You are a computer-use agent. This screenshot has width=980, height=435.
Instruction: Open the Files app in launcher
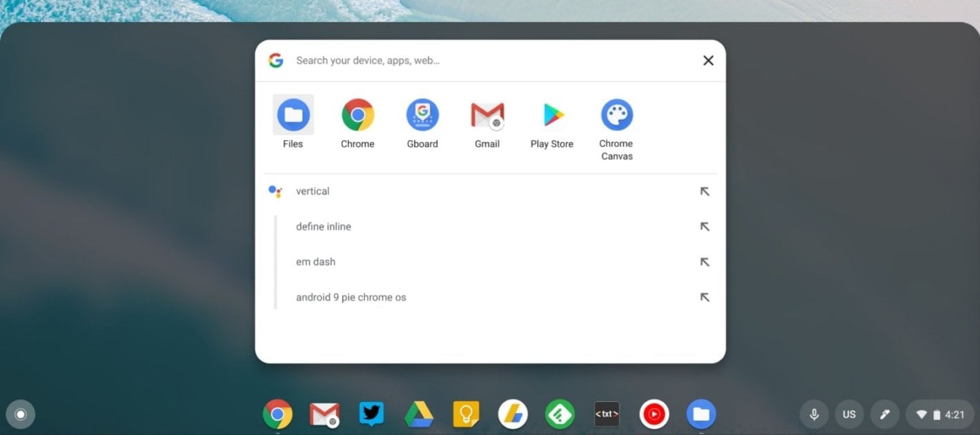(x=293, y=123)
